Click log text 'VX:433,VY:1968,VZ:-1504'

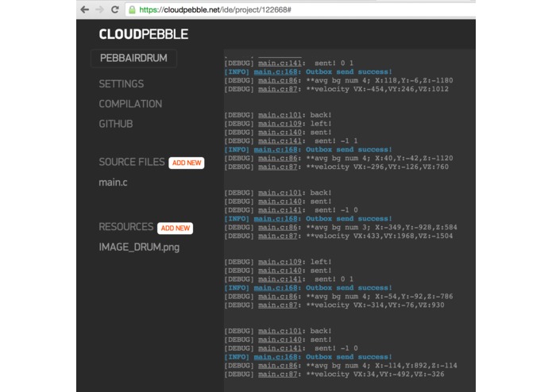403,236
